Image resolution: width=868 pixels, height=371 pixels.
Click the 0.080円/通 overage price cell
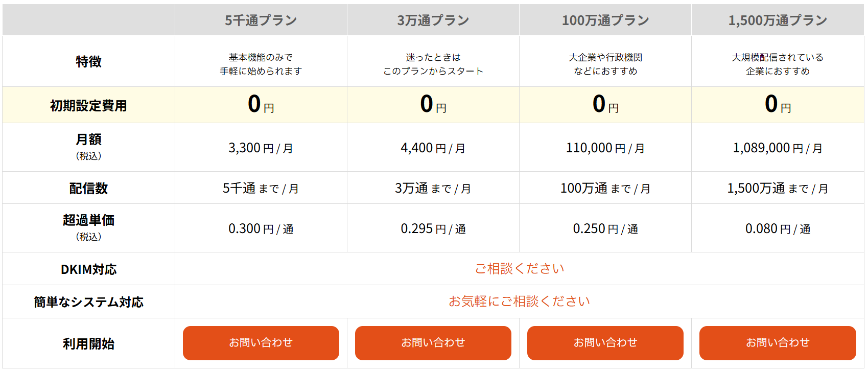[778, 229]
